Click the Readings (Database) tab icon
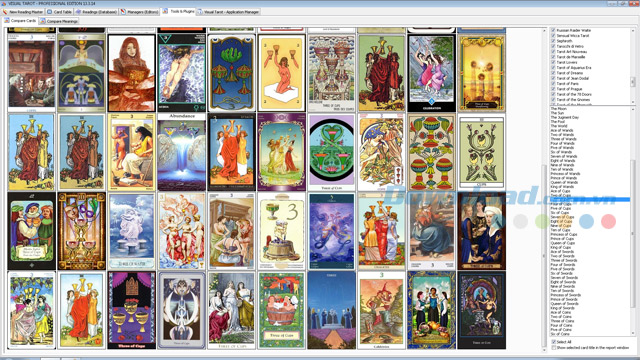 click(x=78, y=12)
